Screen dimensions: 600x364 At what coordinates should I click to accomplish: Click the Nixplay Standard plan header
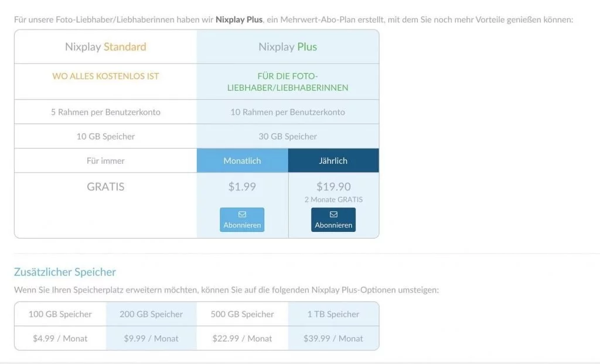[x=105, y=47]
